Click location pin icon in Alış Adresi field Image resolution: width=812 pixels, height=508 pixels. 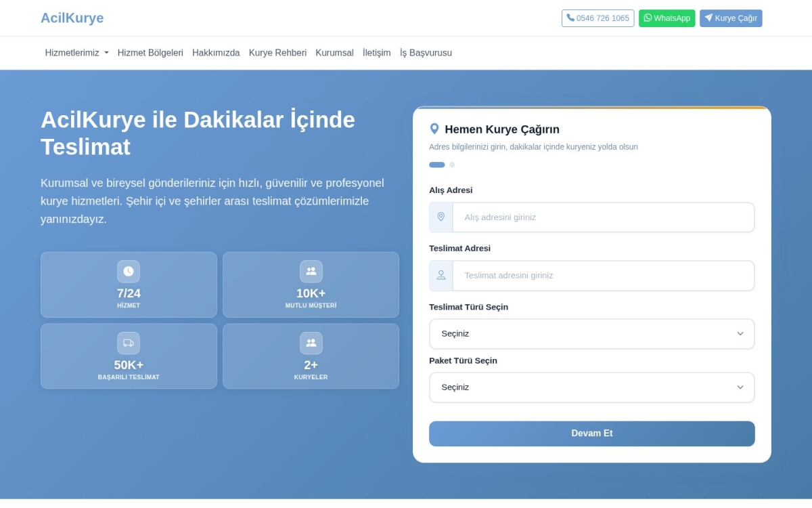[441, 217]
